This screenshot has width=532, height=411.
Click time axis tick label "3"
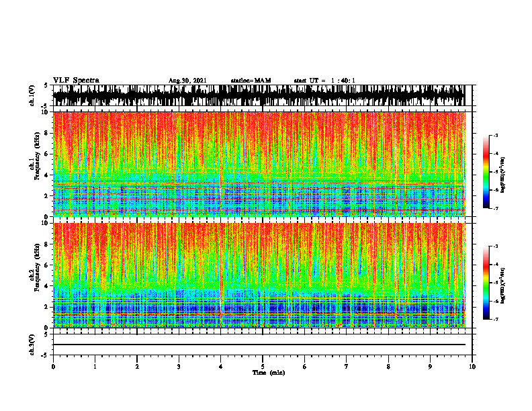tap(179, 367)
